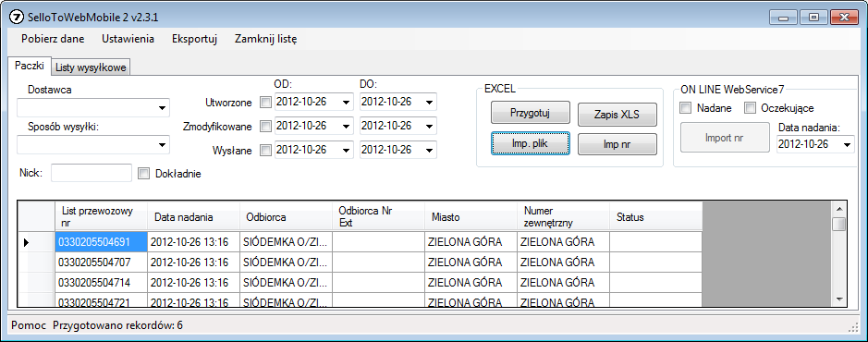Click the Imp nr button
Screen dimensions: 868x342
tap(617, 144)
